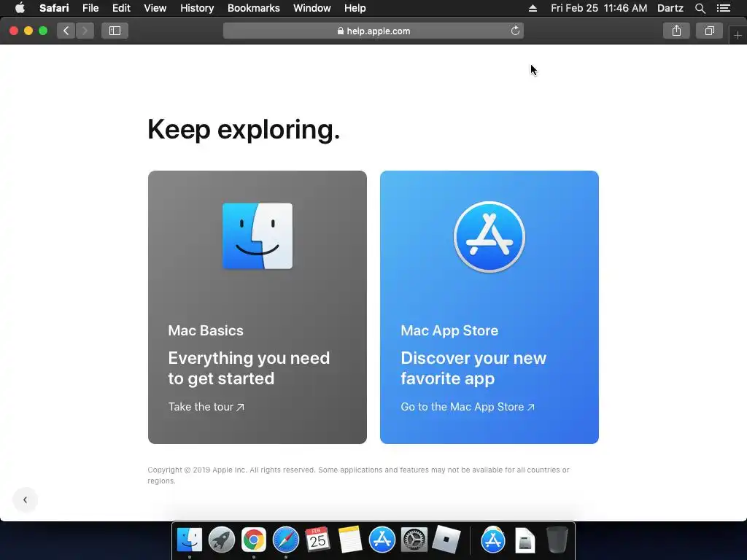Reload the page with the refresh icon

point(515,31)
